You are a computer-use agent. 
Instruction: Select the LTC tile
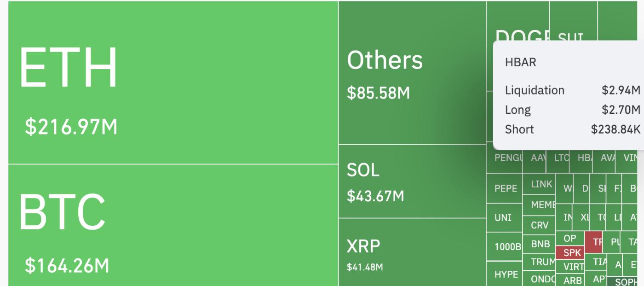pos(562,158)
